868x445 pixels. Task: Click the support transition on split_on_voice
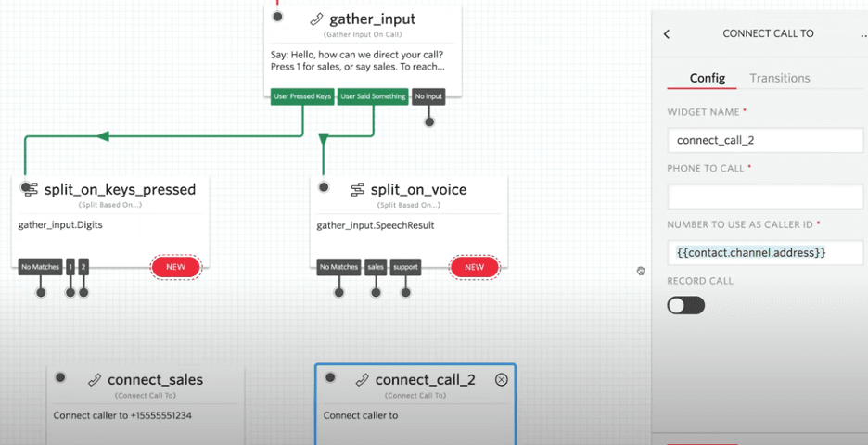(x=405, y=267)
